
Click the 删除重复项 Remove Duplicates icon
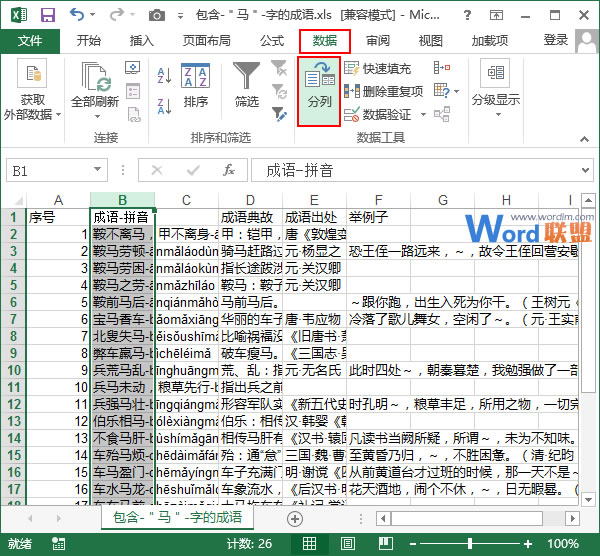pyautogui.click(x=352, y=91)
